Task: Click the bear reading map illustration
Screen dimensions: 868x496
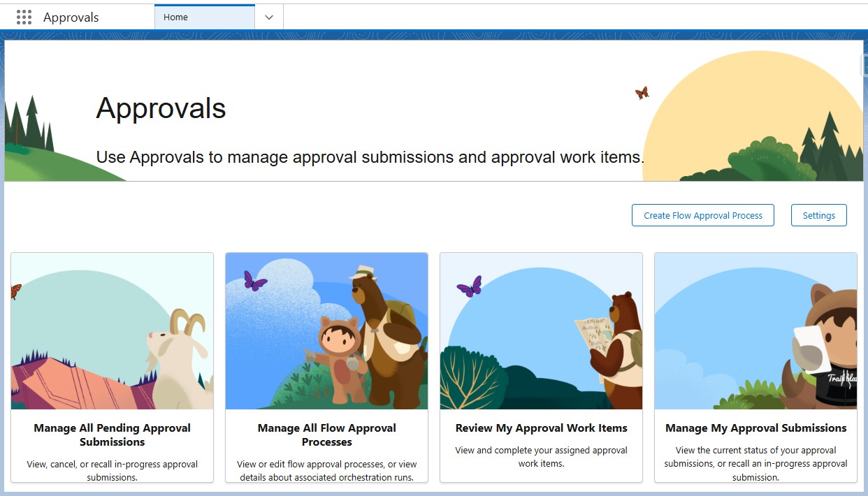Action: [541, 331]
